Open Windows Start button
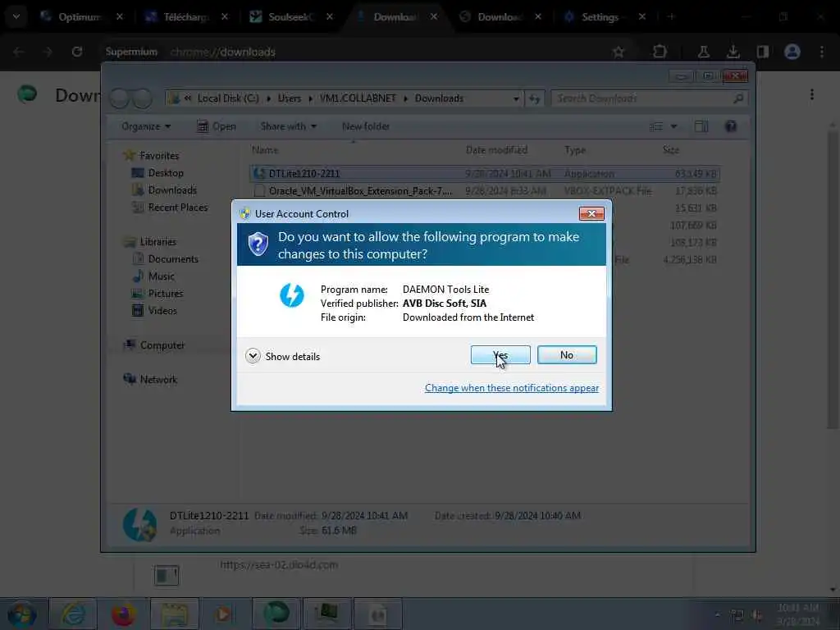The height and width of the screenshot is (630, 840). click(22, 614)
